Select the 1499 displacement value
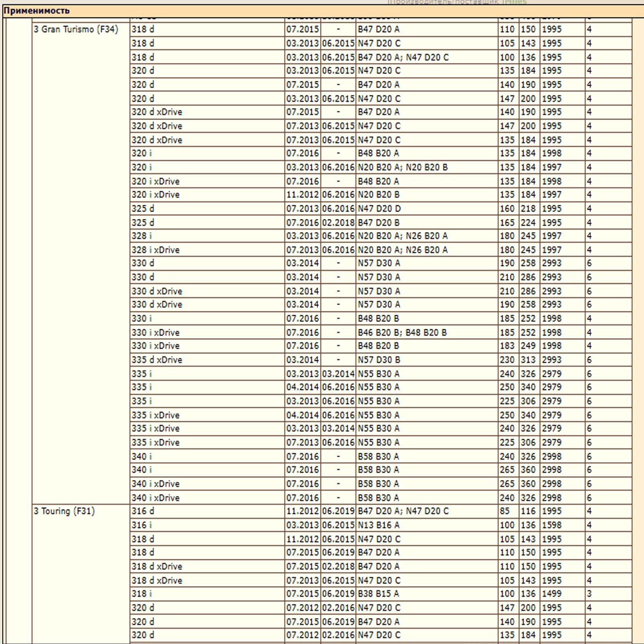The image size is (644, 644). pyautogui.click(x=551, y=594)
